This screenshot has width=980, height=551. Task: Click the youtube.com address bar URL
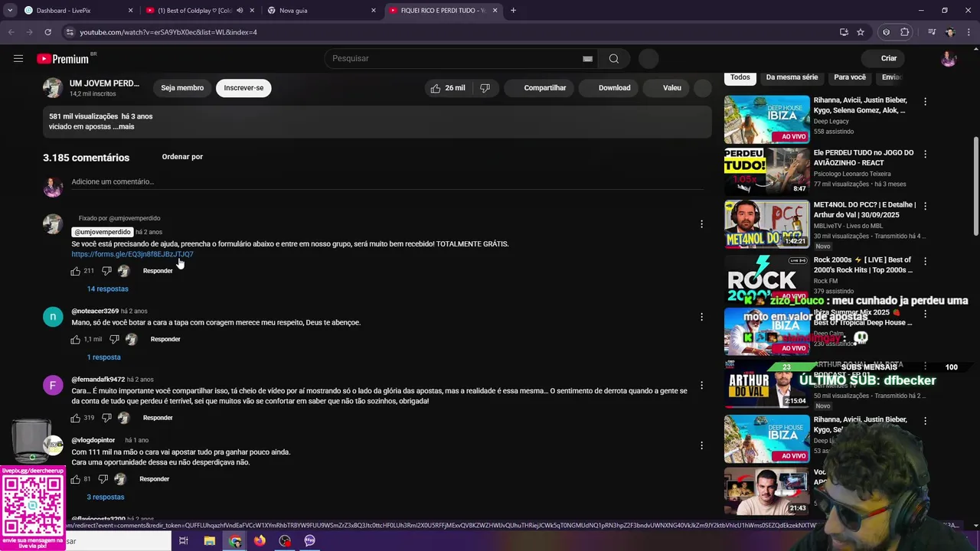pyautogui.click(x=168, y=32)
